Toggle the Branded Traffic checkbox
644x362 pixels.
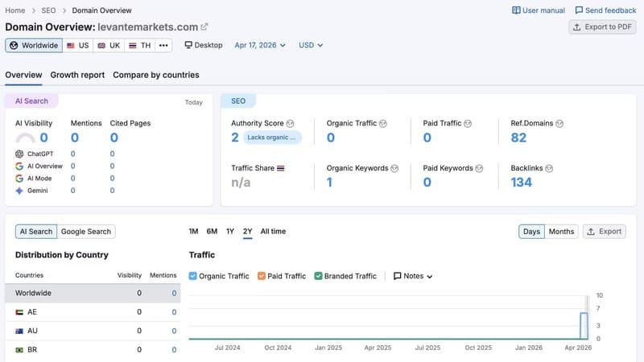point(318,276)
